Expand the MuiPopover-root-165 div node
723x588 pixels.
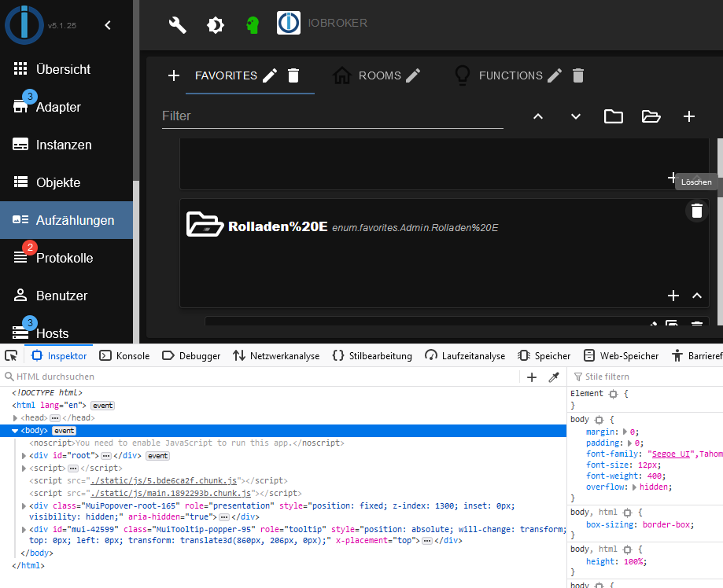coord(24,506)
